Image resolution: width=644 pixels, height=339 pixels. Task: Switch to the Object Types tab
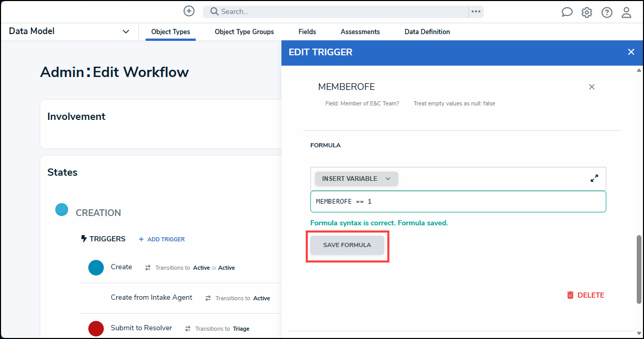click(x=170, y=32)
